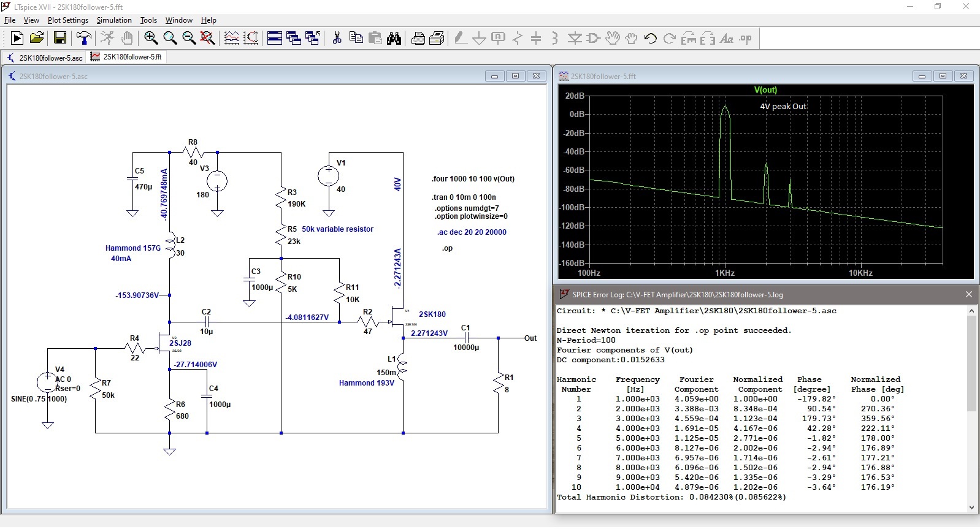
Task: Open the Control Panel hammer icon
Action: click(84, 38)
